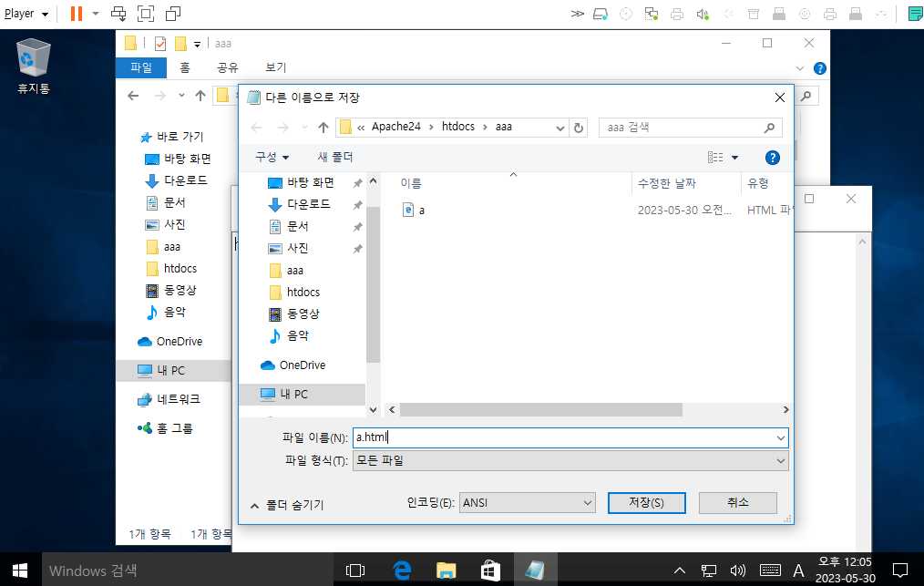The width and height of the screenshot is (924, 586).
Task: Click the Apache24 breadcrumb in the save dialog
Action: (396, 127)
